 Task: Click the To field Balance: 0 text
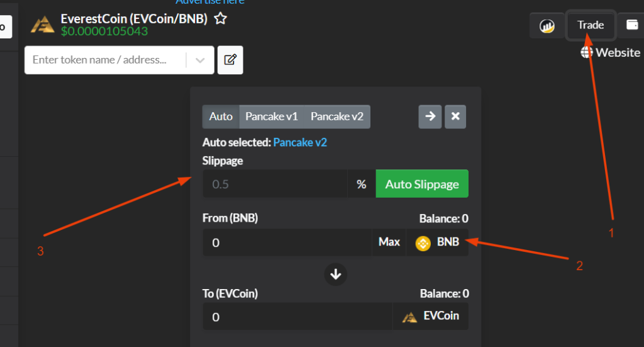click(x=444, y=293)
